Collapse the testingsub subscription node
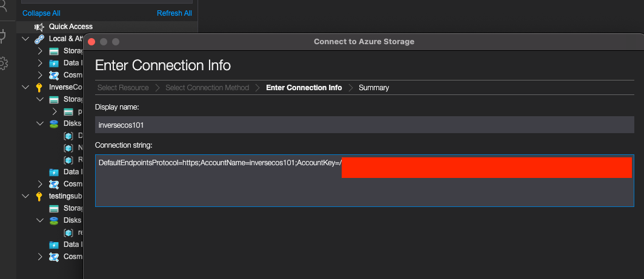Image resolution: width=644 pixels, height=279 pixels. click(x=25, y=196)
